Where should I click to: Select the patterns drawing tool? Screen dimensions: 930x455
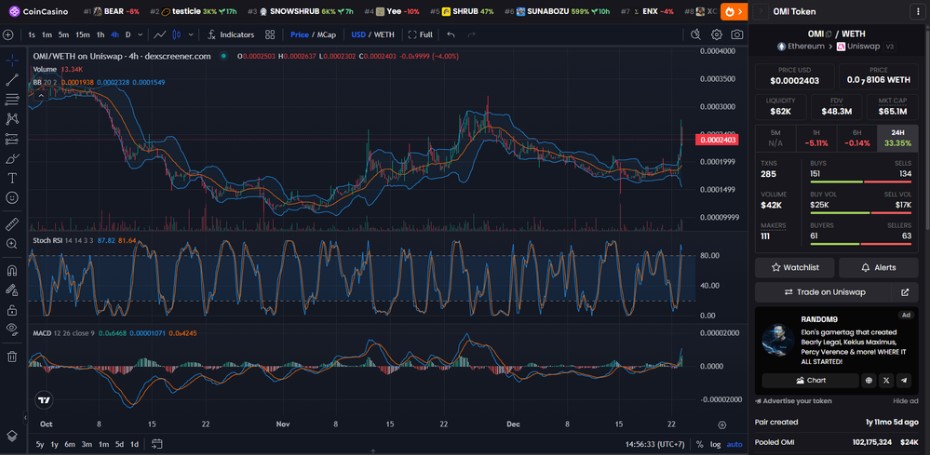tap(12, 119)
